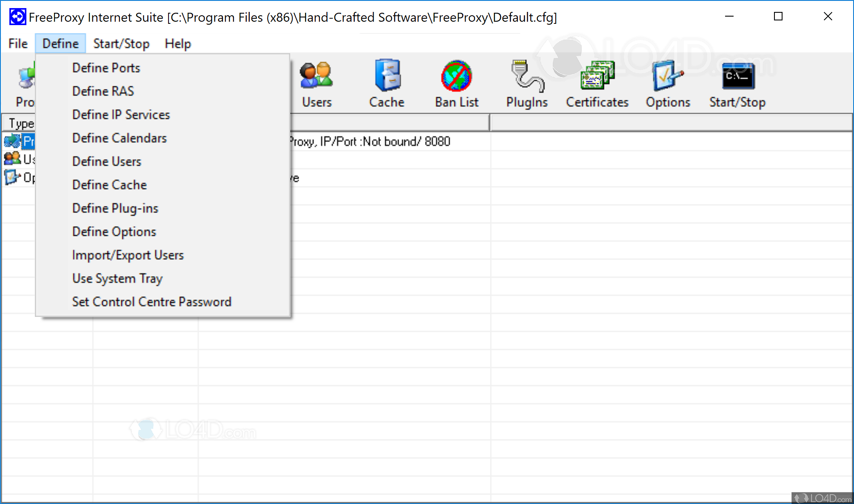This screenshot has width=854, height=504.
Task: Select the users row icon in list
Action: pos(12,159)
